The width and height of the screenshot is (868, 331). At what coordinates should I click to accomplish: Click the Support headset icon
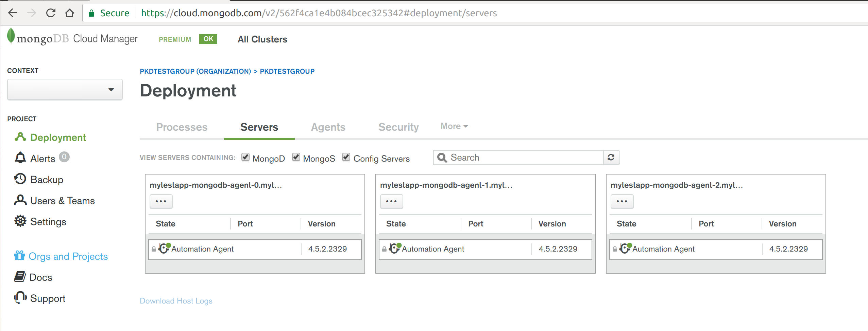[x=20, y=298]
